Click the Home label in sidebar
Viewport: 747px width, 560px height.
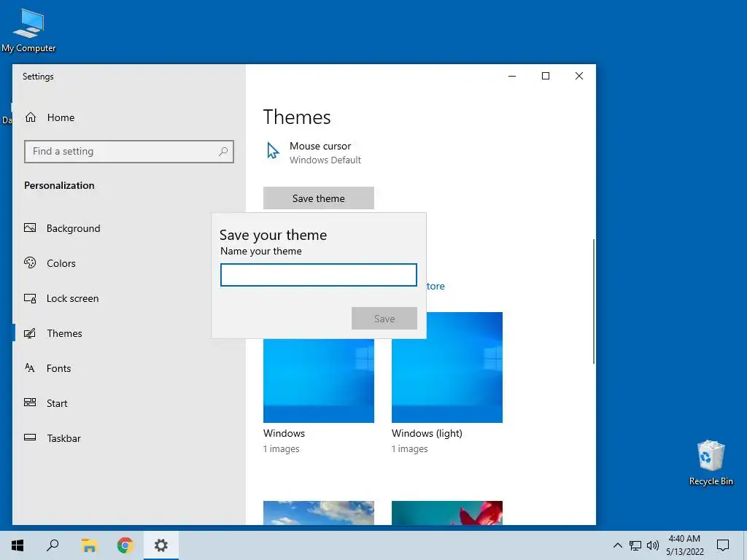click(x=61, y=117)
